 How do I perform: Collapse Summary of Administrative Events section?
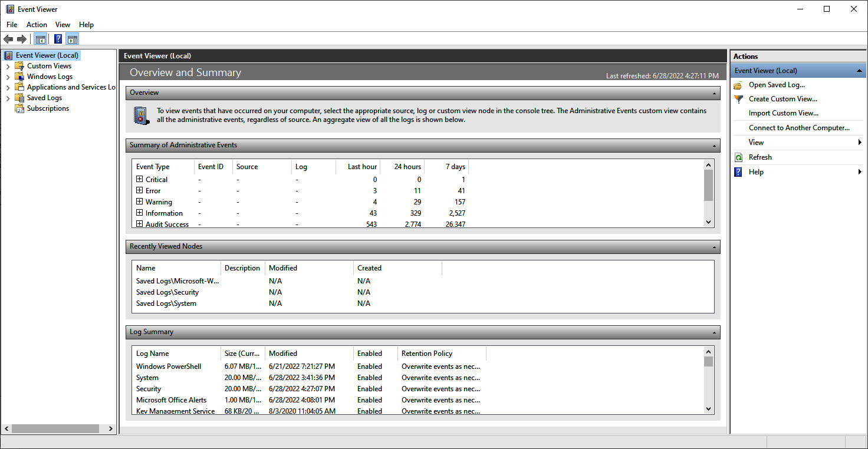point(715,146)
